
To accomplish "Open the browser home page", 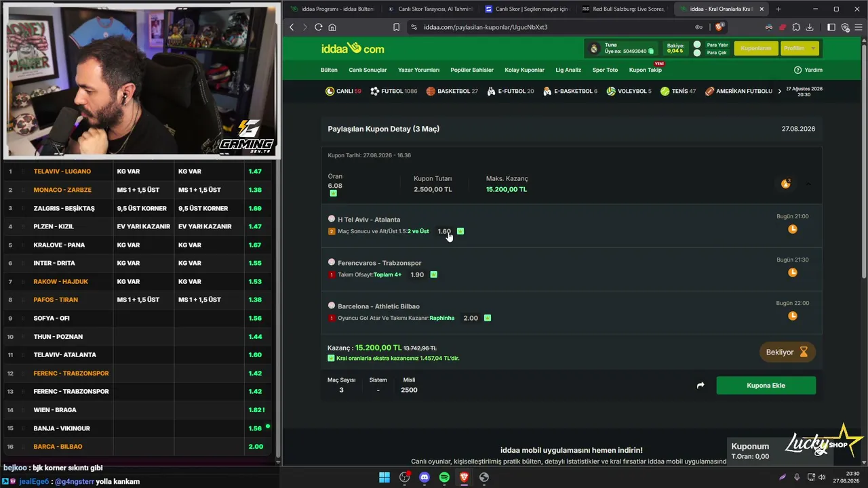I will coord(332,27).
